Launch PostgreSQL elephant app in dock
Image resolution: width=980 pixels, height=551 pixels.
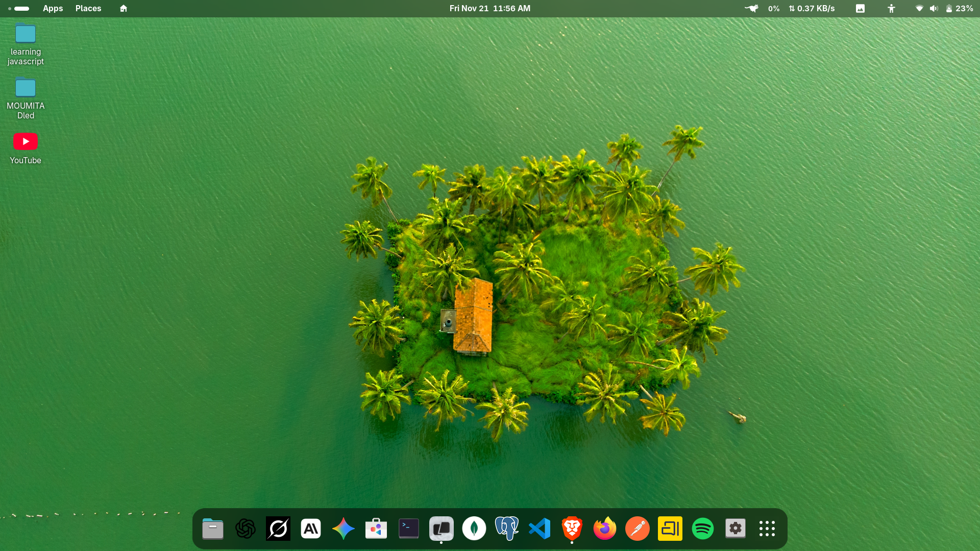(x=507, y=529)
